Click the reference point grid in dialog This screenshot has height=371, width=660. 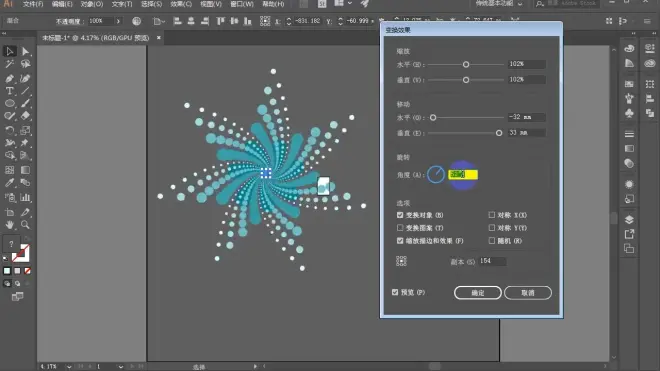(x=401, y=261)
